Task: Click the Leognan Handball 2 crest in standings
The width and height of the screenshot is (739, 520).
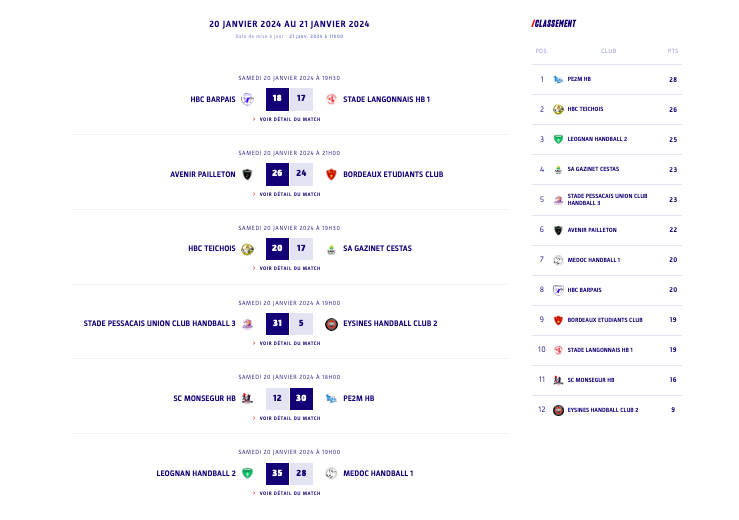Action: pyautogui.click(x=558, y=139)
